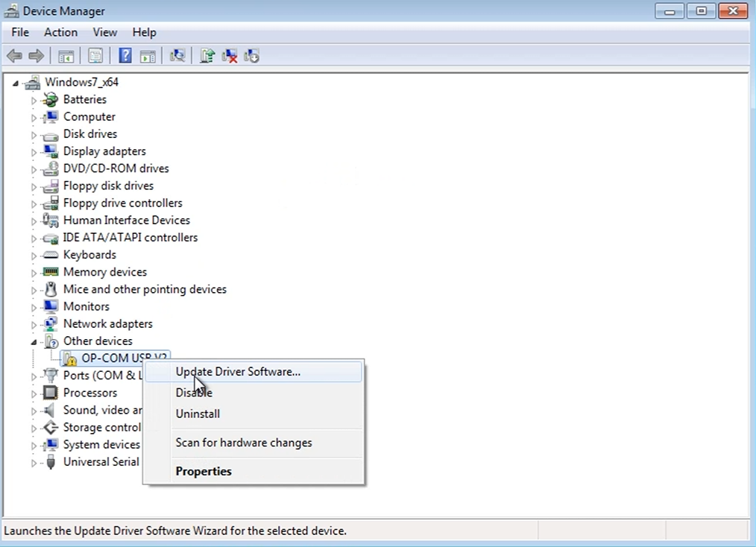This screenshot has height=547, width=756.
Task: Click the Batteries device icon
Action: 50,100
